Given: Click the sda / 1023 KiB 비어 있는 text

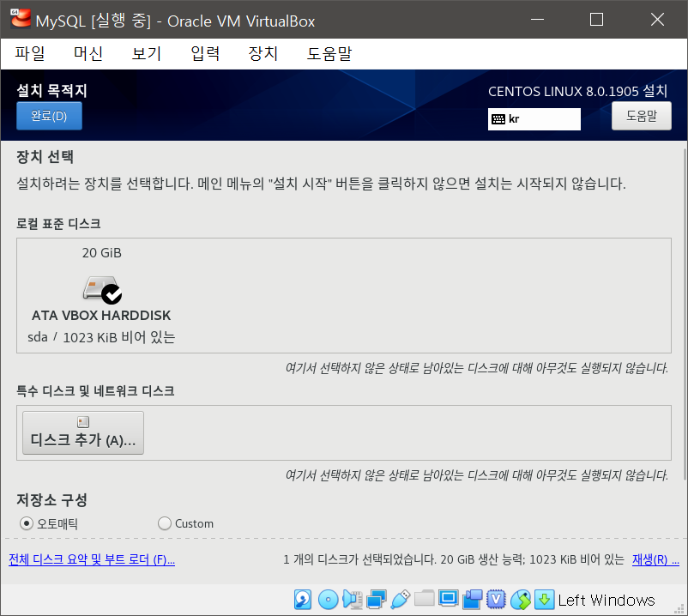Looking at the screenshot, I should [x=101, y=337].
